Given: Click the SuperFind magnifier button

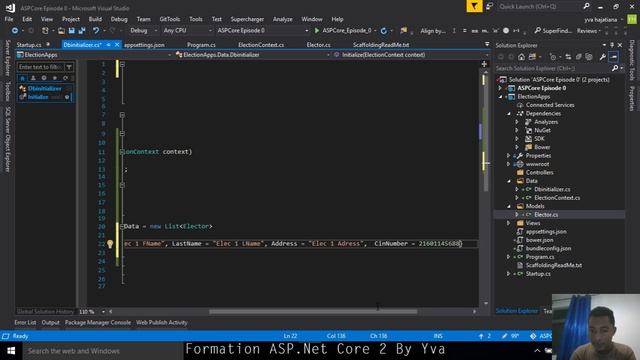Looking at the screenshot, I should point(553,31).
